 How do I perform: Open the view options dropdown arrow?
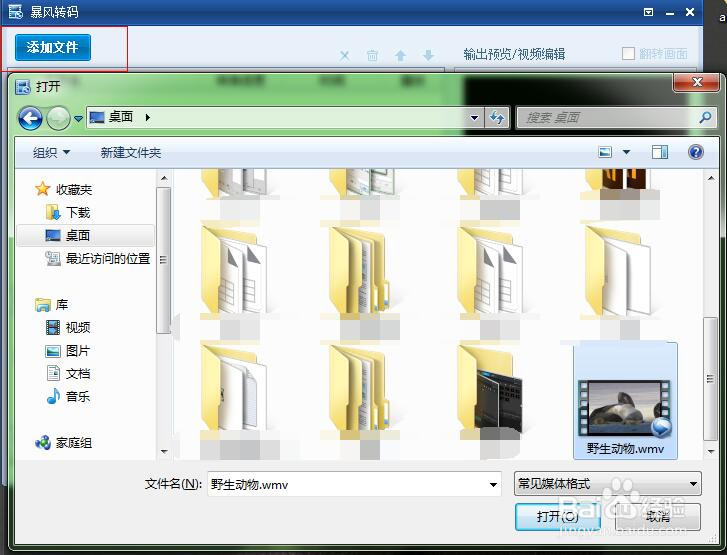[x=626, y=152]
